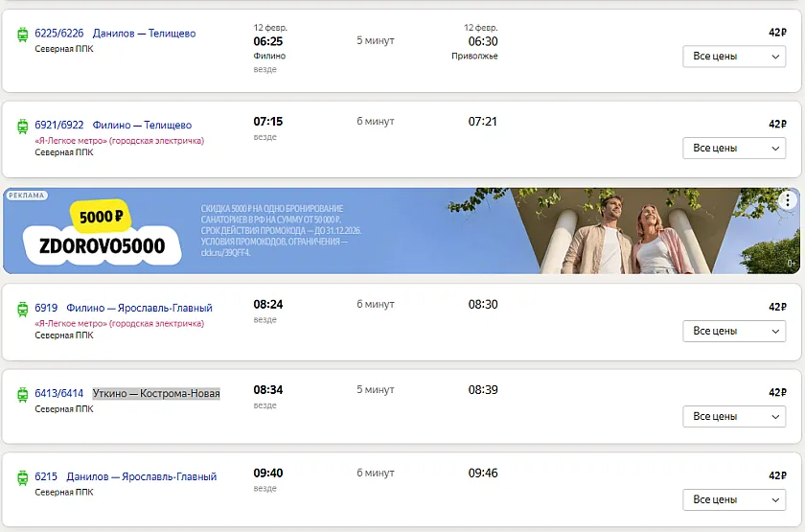Open the Данилов — Телищево route link
This screenshot has height=532, width=805.
point(144,34)
